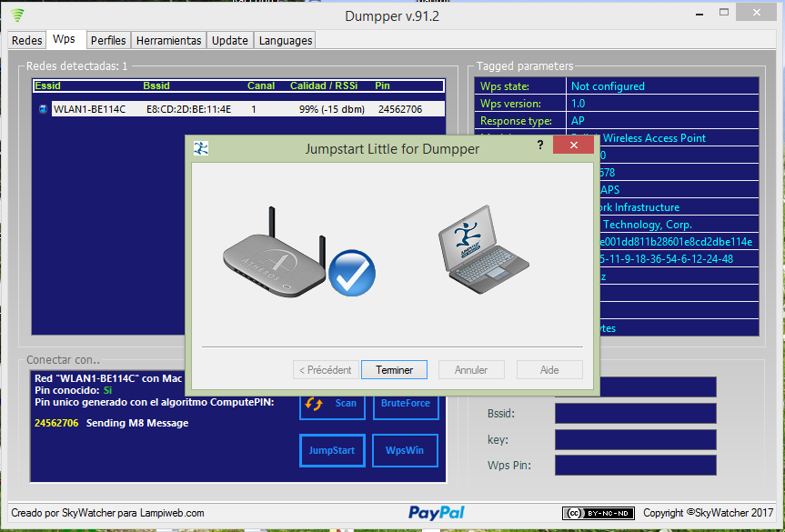Minimize the Dumpper window

click(699, 14)
